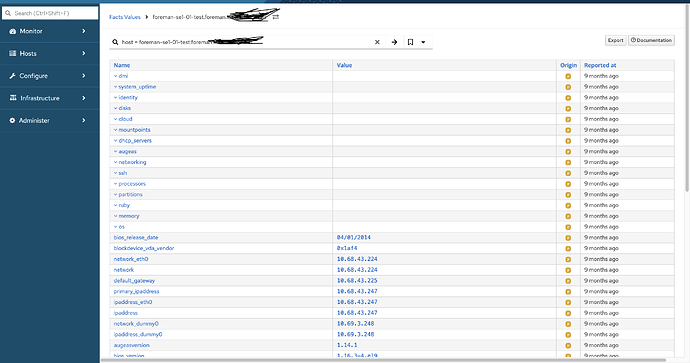Open the bookmarks dropdown caret
The width and height of the screenshot is (690, 363).
click(423, 42)
